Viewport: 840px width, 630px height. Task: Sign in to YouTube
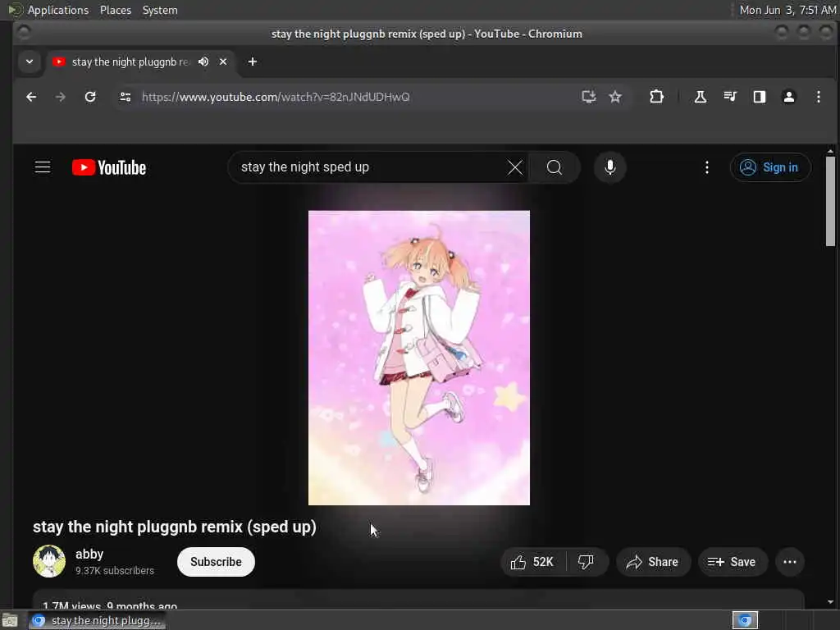tap(770, 167)
